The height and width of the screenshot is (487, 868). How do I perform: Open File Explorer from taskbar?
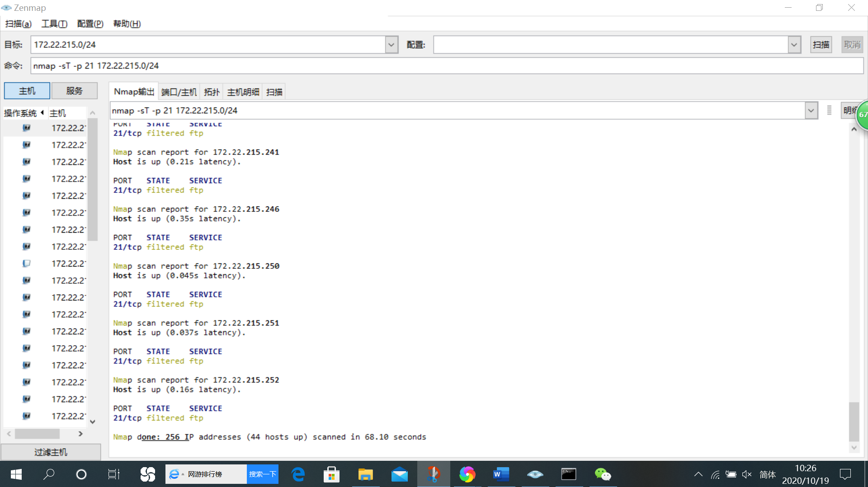tap(365, 474)
